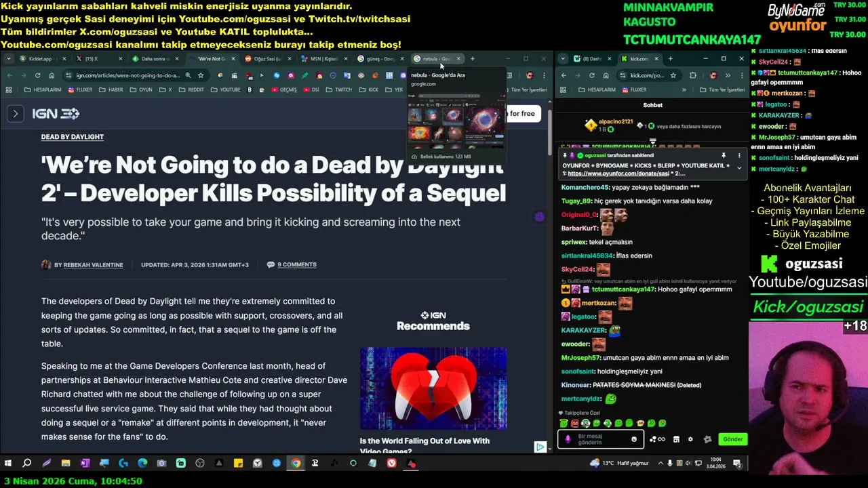Send chat message with Gönder button
This screenshot has width=868, height=488.
pos(732,439)
